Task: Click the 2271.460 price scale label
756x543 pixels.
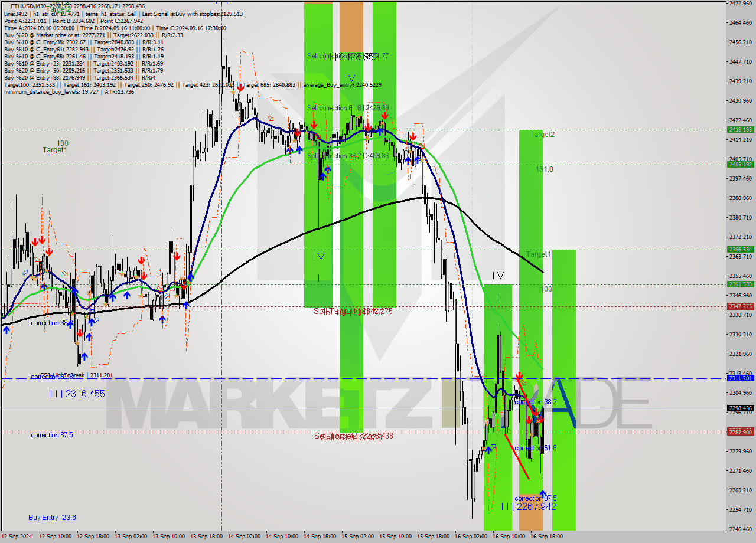Action: pyautogui.click(x=741, y=471)
